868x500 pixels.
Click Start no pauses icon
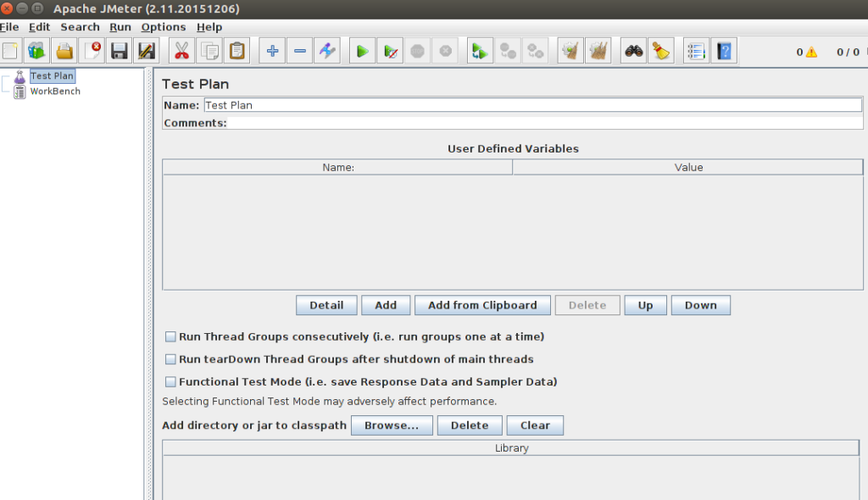point(390,51)
